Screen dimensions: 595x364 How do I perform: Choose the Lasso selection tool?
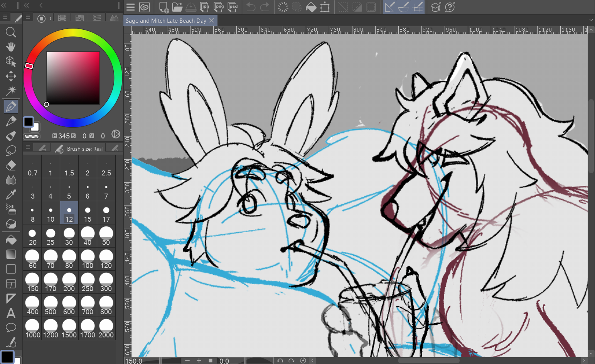(x=11, y=150)
